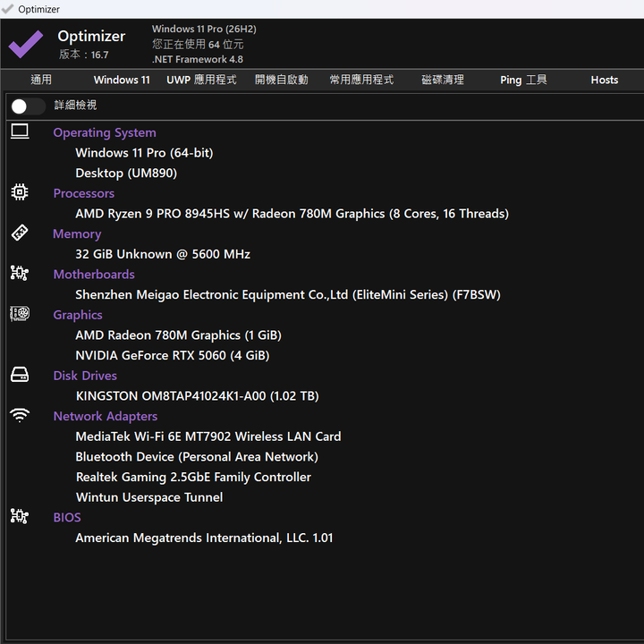Click the Operating System laptop icon
Image resolution: width=644 pixels, height=644 pixels.
click(20, 131)
